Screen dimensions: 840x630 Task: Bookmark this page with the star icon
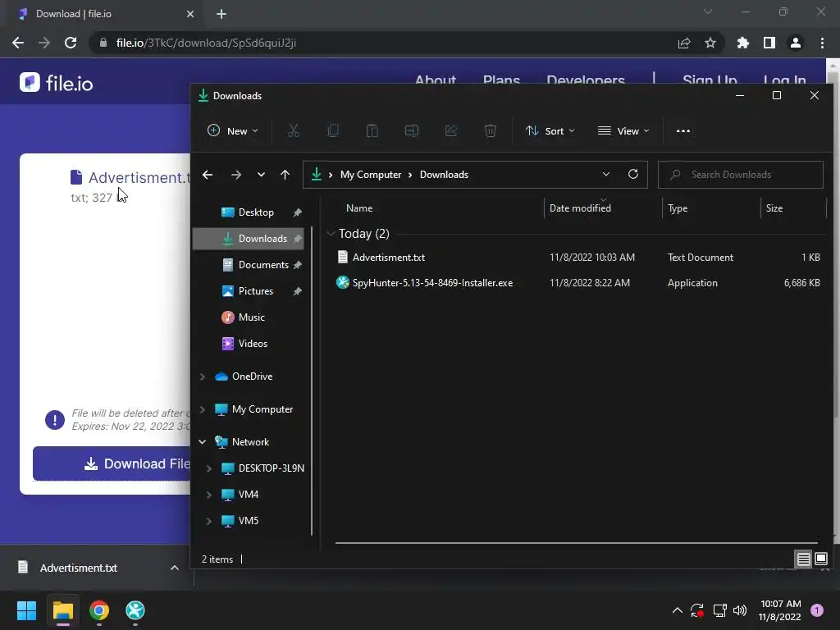click(x=710, y=43)
